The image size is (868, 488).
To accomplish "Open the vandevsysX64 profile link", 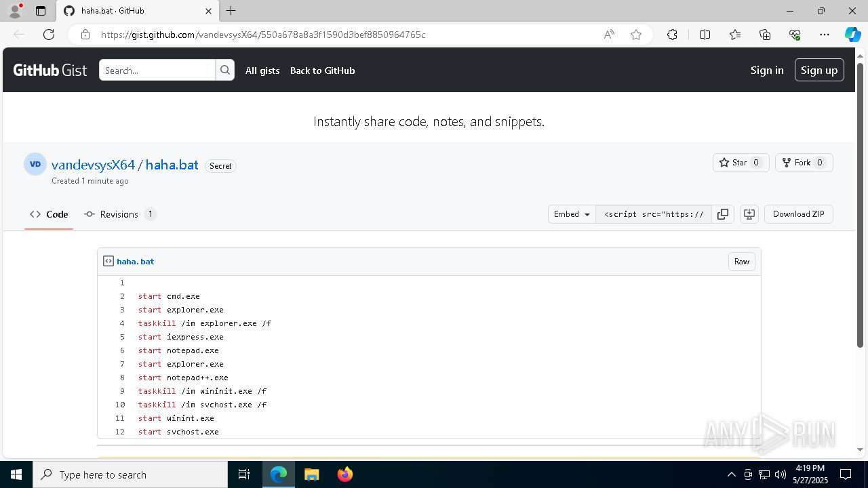I will coord(93,165).
